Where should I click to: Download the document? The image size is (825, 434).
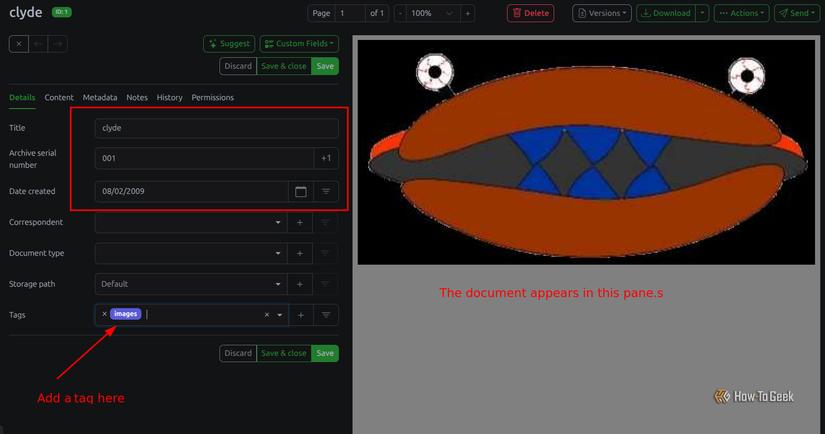coord(666,13)
